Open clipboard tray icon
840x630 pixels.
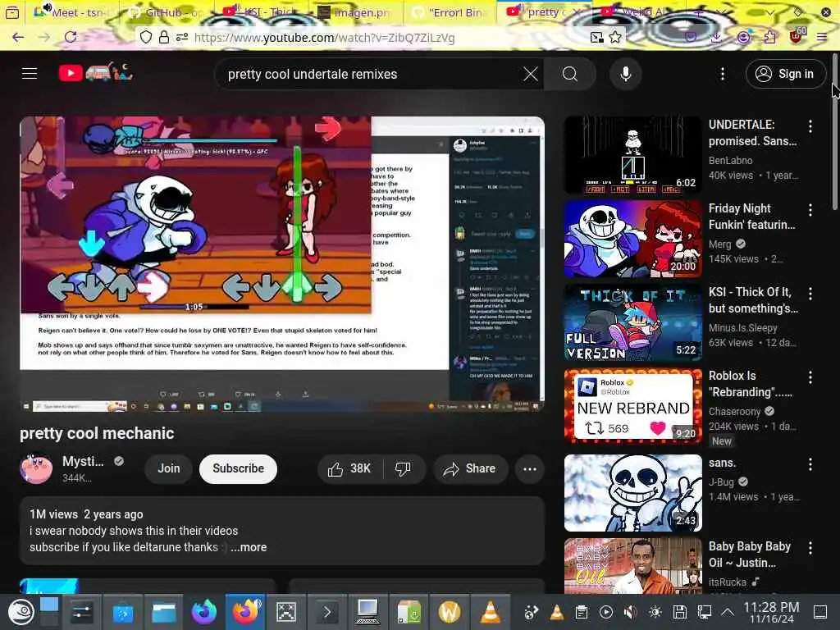coord(582,612)
